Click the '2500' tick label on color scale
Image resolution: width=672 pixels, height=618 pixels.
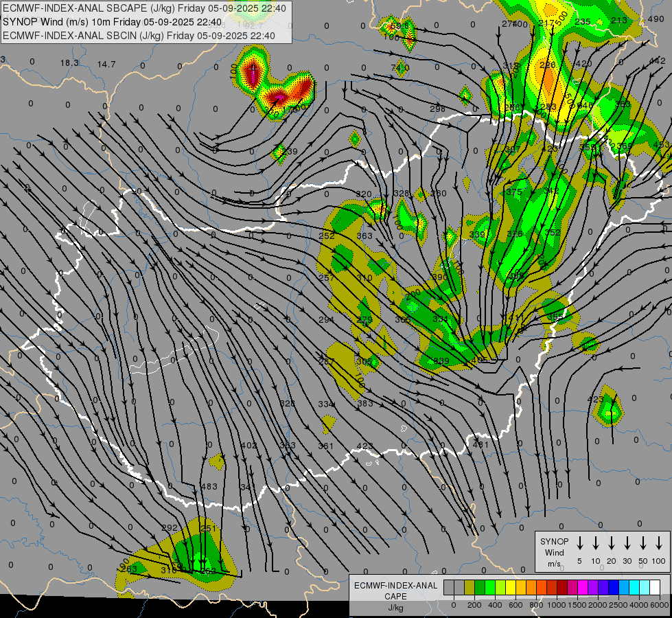(618, 605)
